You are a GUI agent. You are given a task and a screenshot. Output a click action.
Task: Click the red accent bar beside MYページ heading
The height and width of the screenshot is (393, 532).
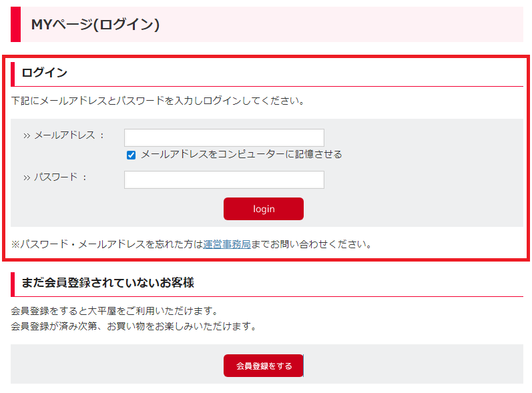[x=15, y=25]
